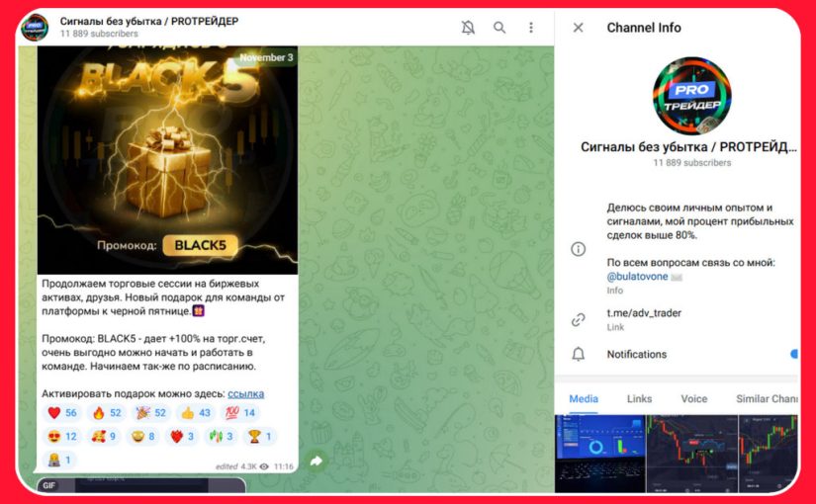Click the muted bell icon in chat header
Viewport: 816px width, 504px height.
468,28
